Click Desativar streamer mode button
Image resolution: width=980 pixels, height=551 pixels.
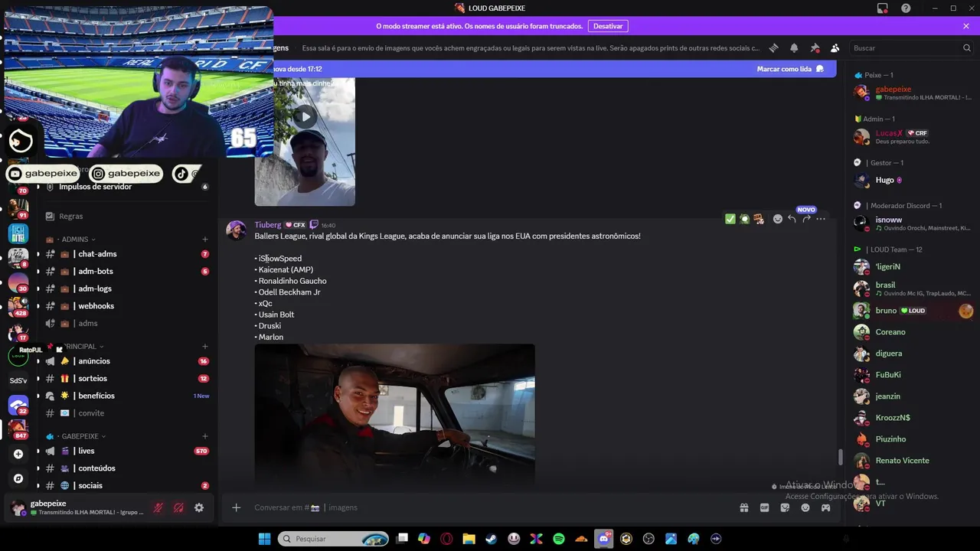pos(608,26)
